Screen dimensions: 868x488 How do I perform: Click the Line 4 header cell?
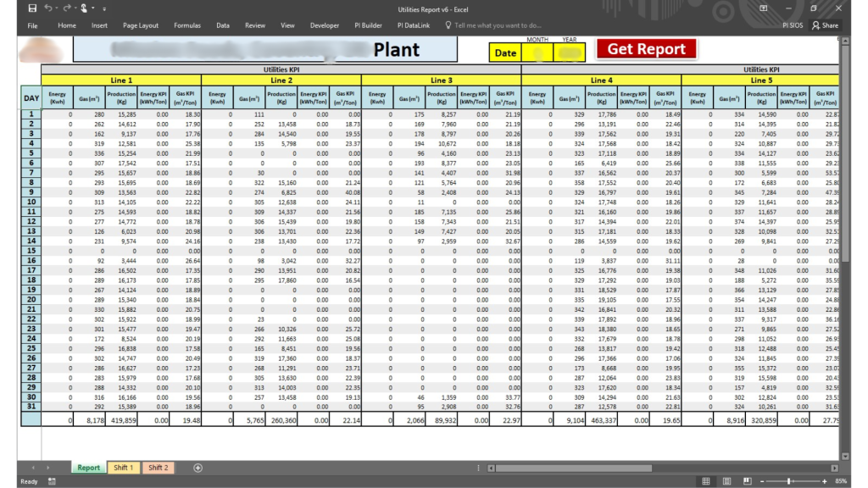(601, 80)
